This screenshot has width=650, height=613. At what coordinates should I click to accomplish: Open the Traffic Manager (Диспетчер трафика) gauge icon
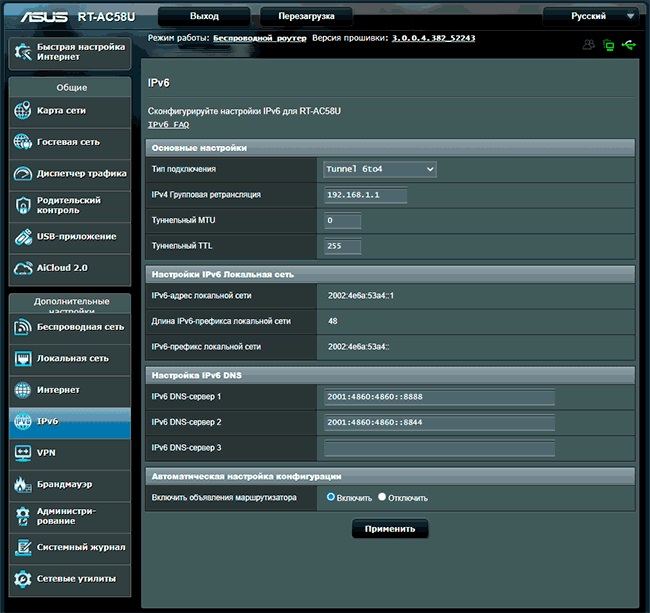tap(22, 173)
